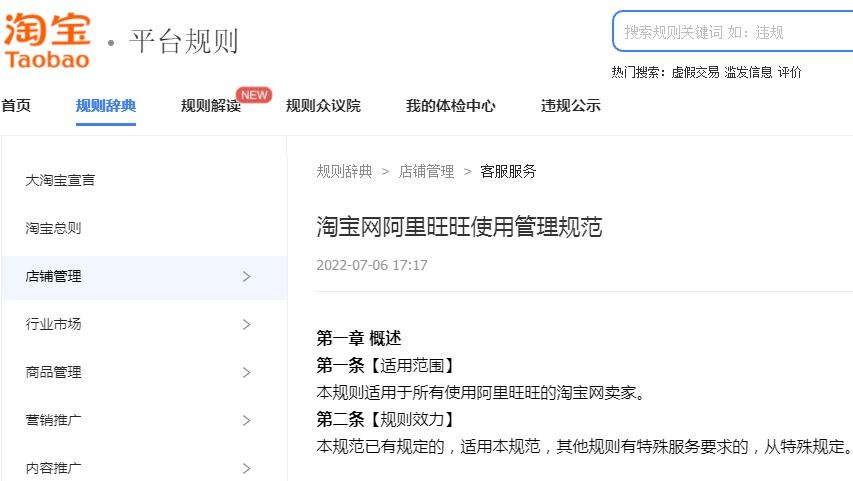The width and height of the screenshot is (853, 481).
Task: Switch to 规则众议院 tab
Action: pos(323,106)
